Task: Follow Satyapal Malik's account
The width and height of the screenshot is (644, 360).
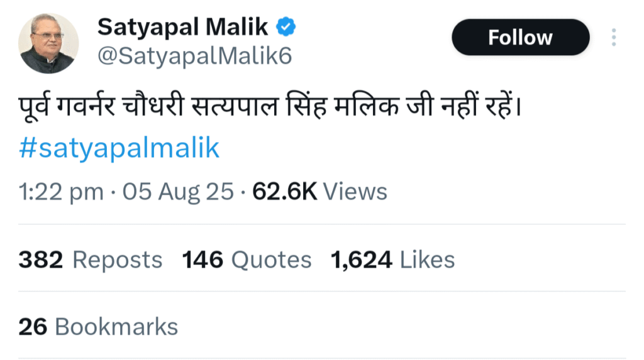Action: tap(520, 38)
